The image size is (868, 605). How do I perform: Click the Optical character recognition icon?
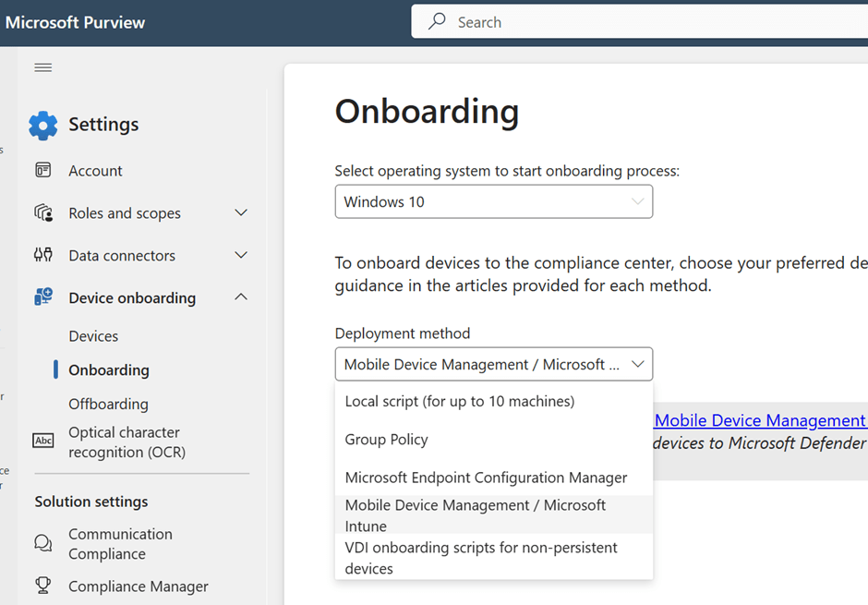click(x=42, y=442)
